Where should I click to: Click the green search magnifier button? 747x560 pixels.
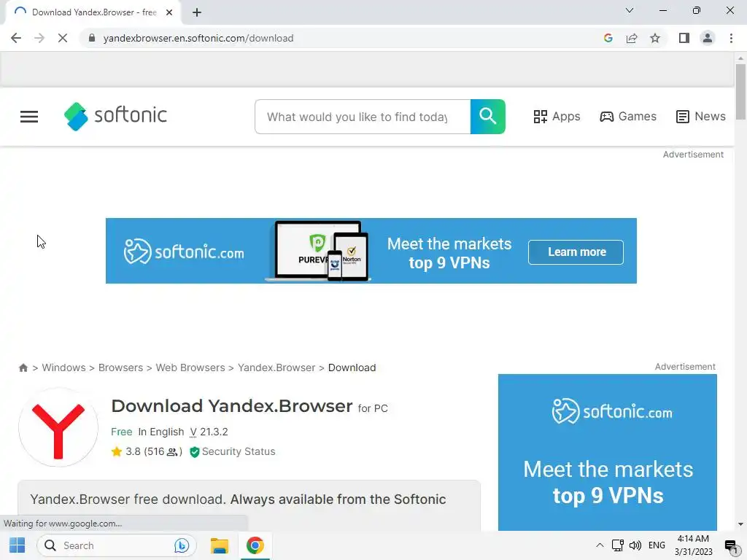487,117
